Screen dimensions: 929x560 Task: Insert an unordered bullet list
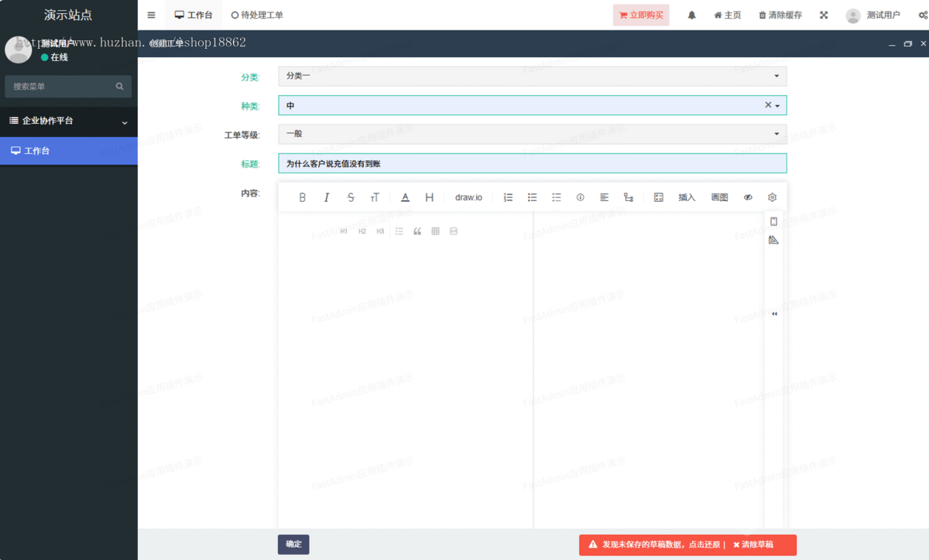click(532, 197)
